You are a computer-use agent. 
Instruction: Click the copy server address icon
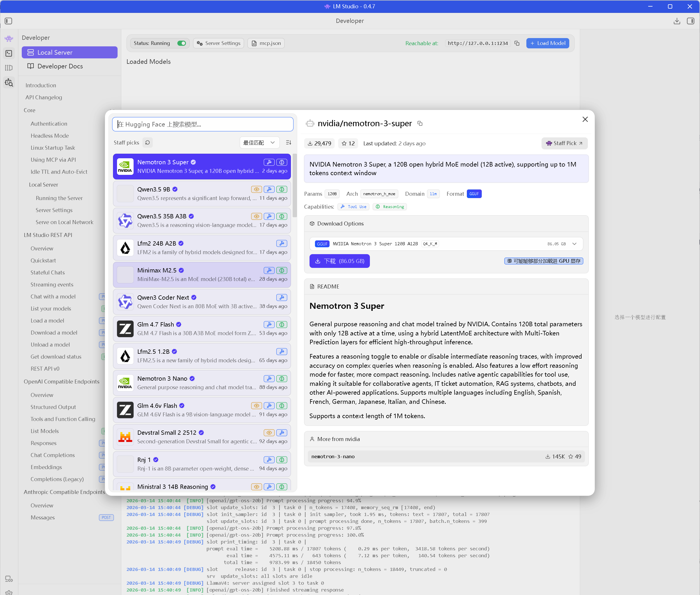tap(517, 43)
